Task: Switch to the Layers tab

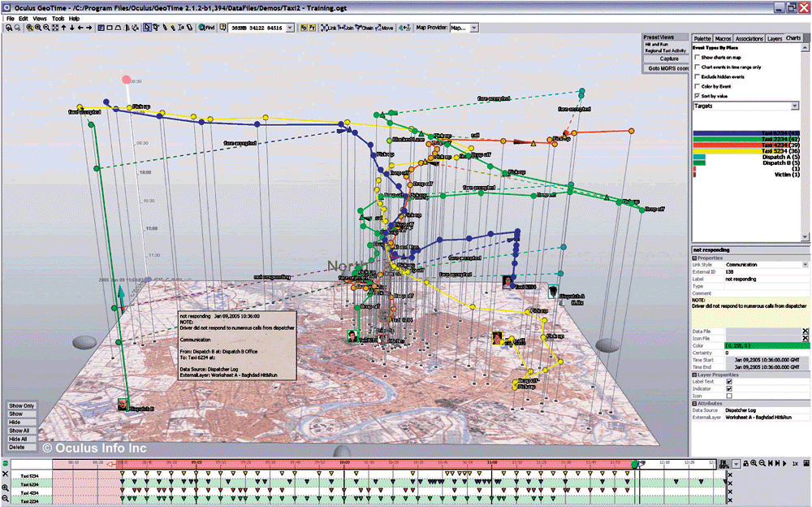Action: coord(775,38)
